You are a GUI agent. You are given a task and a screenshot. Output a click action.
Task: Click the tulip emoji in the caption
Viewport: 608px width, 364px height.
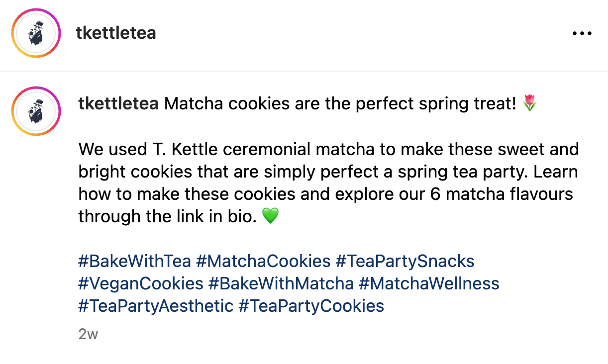529,104
